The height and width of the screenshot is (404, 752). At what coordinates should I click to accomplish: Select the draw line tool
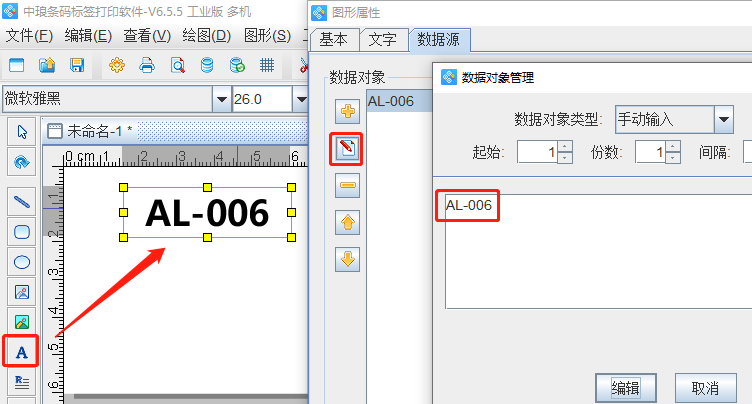tap(21, 201)
